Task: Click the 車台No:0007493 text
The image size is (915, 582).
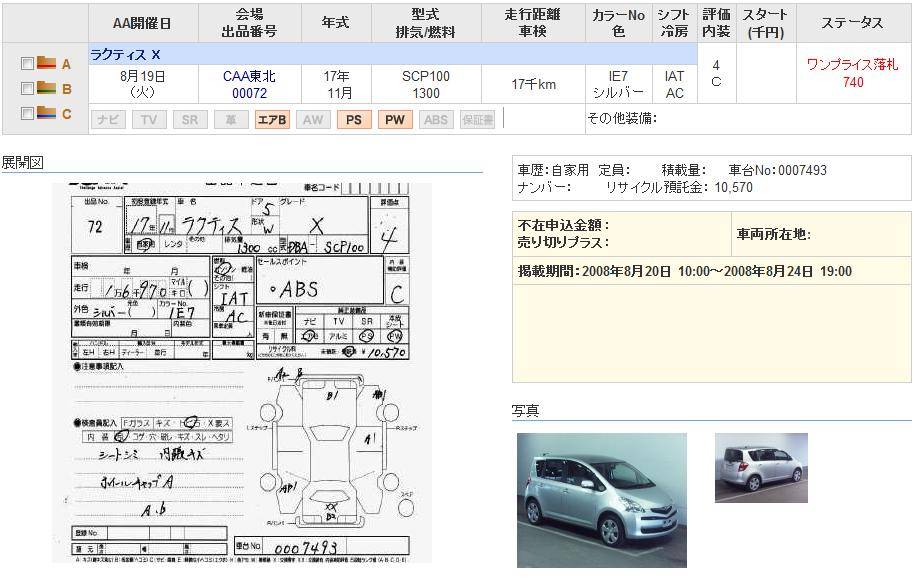Action: click(x=778, y=170)
